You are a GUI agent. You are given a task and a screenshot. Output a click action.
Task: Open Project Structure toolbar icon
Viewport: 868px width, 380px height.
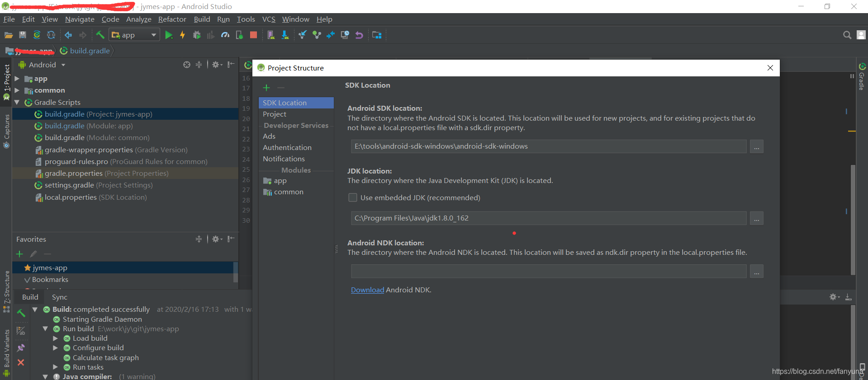click(x=377, y=35)
